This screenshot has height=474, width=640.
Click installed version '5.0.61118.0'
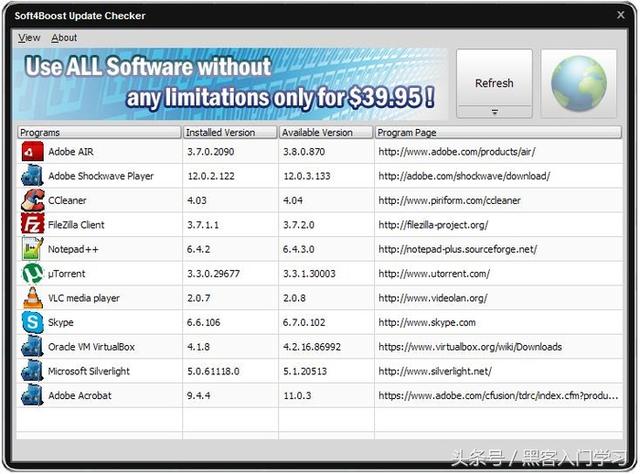coord(213,371)
